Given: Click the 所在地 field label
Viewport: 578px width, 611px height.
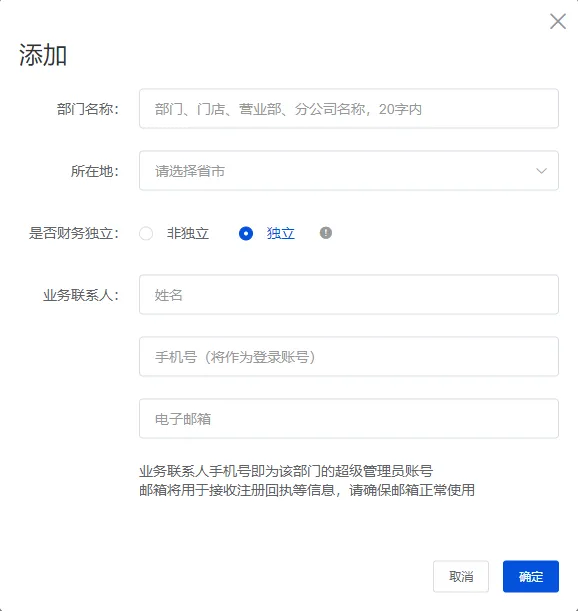Looking at the screenshot, I should pyautogui.click(x=95, y=171).
